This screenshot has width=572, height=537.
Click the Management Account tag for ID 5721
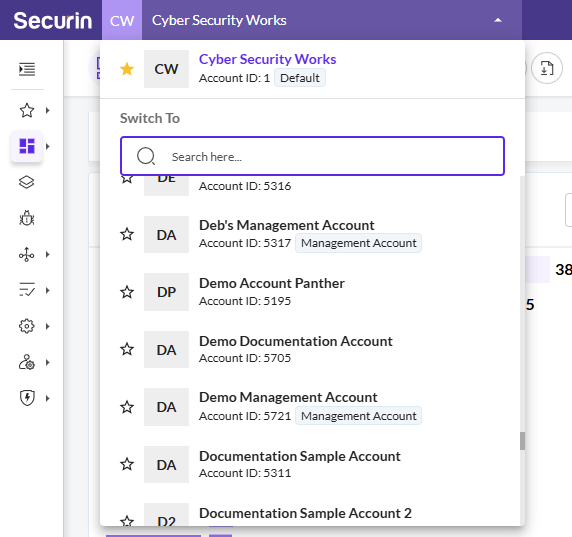(358, 416)
